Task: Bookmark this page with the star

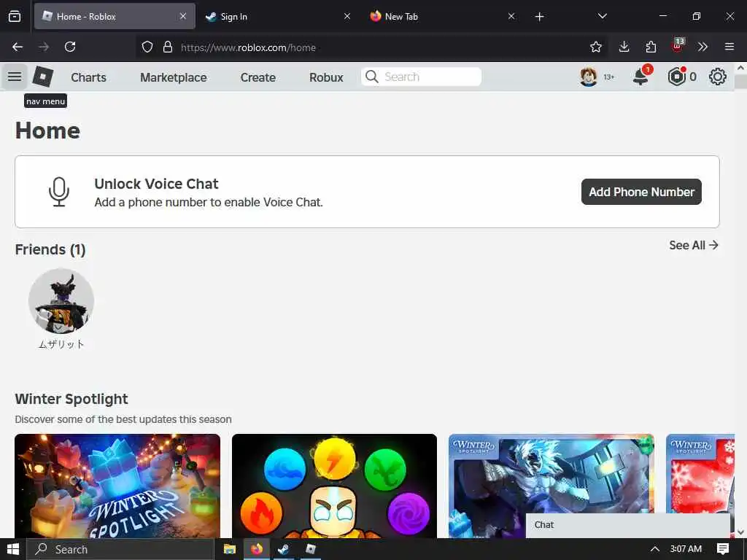Action: click(x=596, y=47)
